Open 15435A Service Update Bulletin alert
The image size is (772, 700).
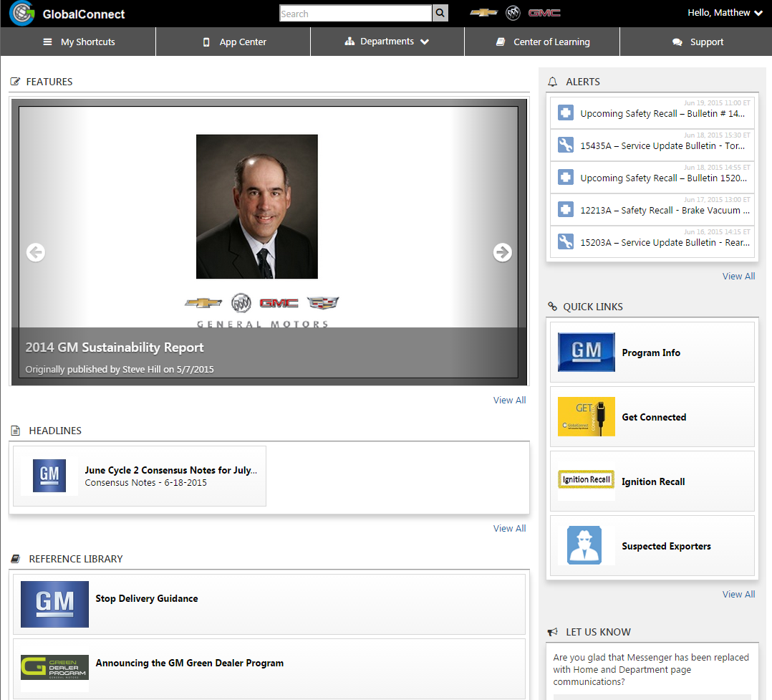[652, 145]
